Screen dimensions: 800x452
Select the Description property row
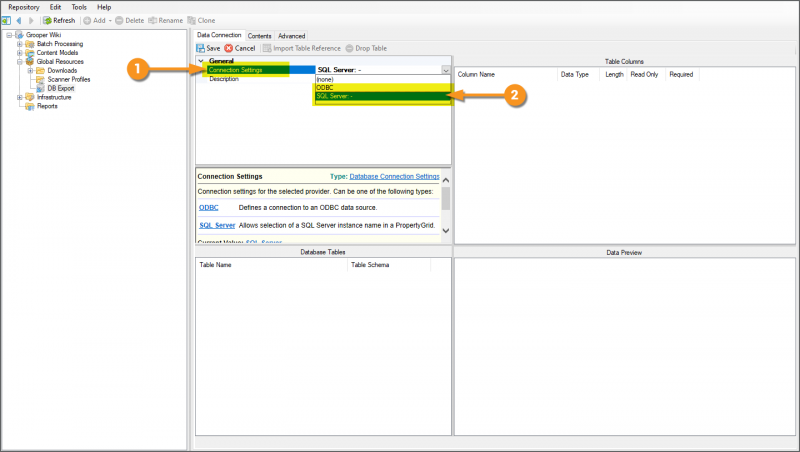coord(261,79)
